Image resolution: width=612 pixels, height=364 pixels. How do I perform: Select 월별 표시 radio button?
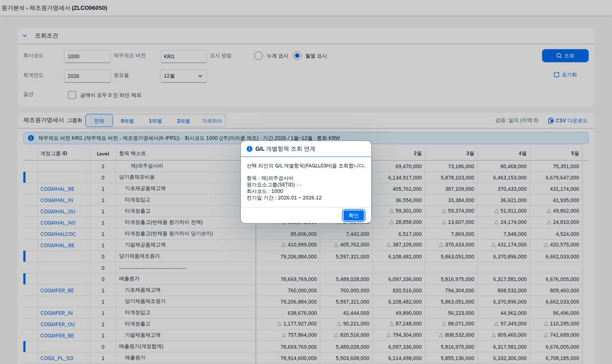tap(297, 56)
